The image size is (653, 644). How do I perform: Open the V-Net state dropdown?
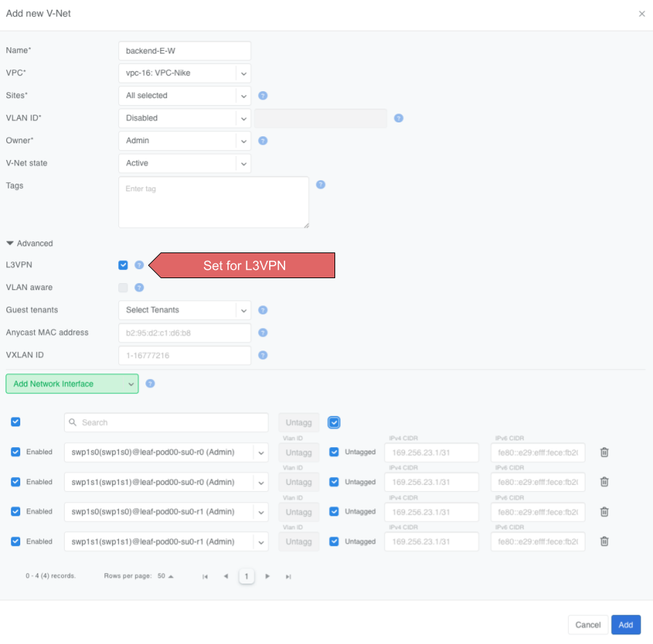pyautogui.click(x=184, y=163)
